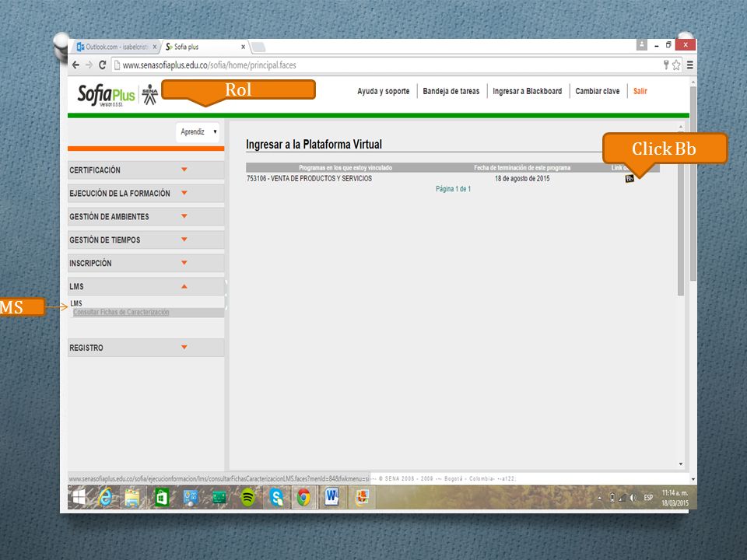Screen dimensions: 747x560
Task: Click the Blackboard Bb icon for VENTA DE PRODUCTOS
Action: click(x=630, y=179)
